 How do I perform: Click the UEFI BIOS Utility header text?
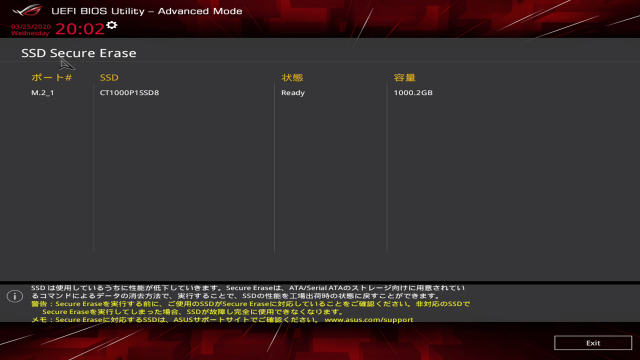click(x=147, y=11)
